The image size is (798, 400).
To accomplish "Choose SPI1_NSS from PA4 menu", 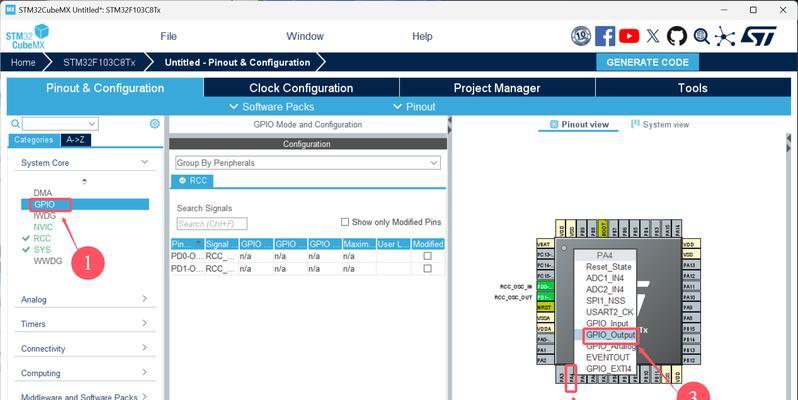I will [x=605, y=301].
